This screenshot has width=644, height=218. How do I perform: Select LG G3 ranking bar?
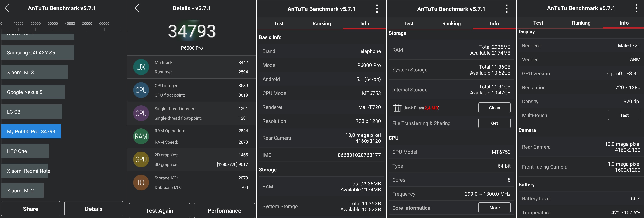coord(32,112)
